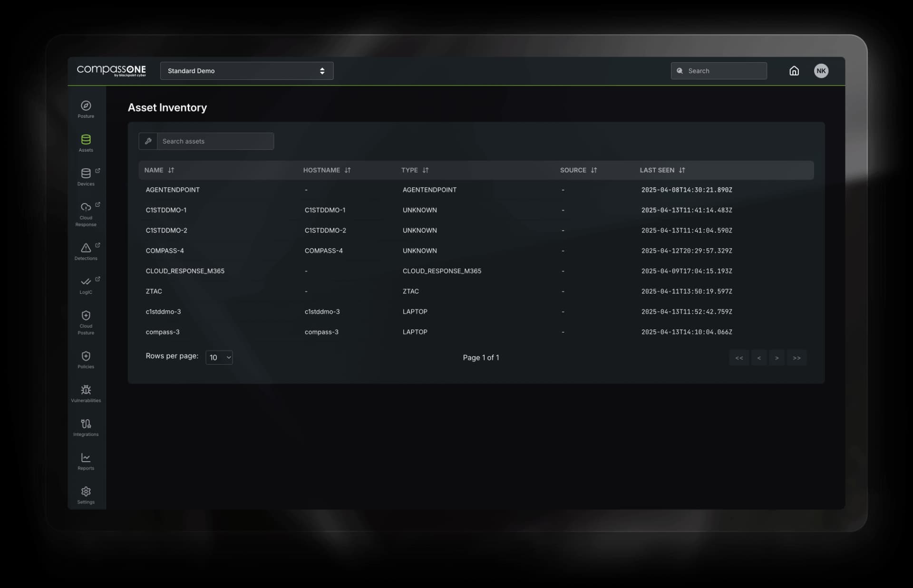Open the Devices panel from the sidebar
This screenshot has width=913, height=588.
86,177
